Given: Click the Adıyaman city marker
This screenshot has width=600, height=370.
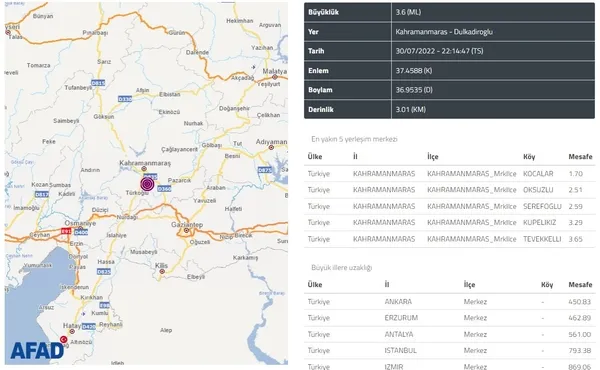Looking at the screenshot, I should pos(271,147).
